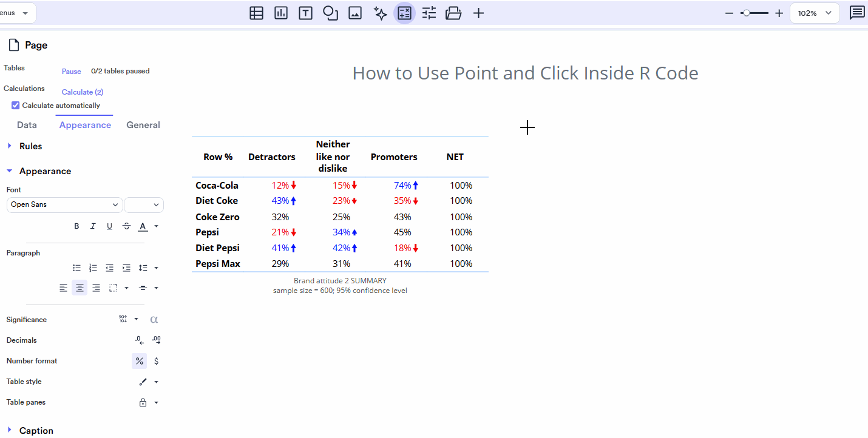Zoom out with the minus icon

coord(730,13)
